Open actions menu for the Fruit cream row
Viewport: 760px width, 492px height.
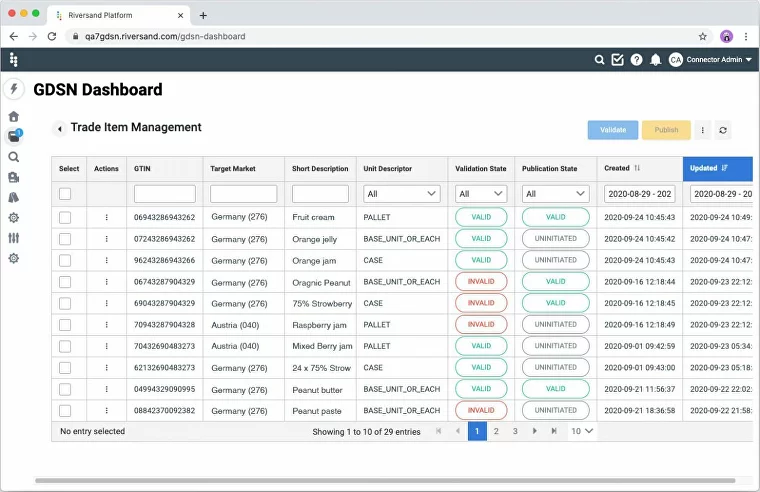pos(106,217)
